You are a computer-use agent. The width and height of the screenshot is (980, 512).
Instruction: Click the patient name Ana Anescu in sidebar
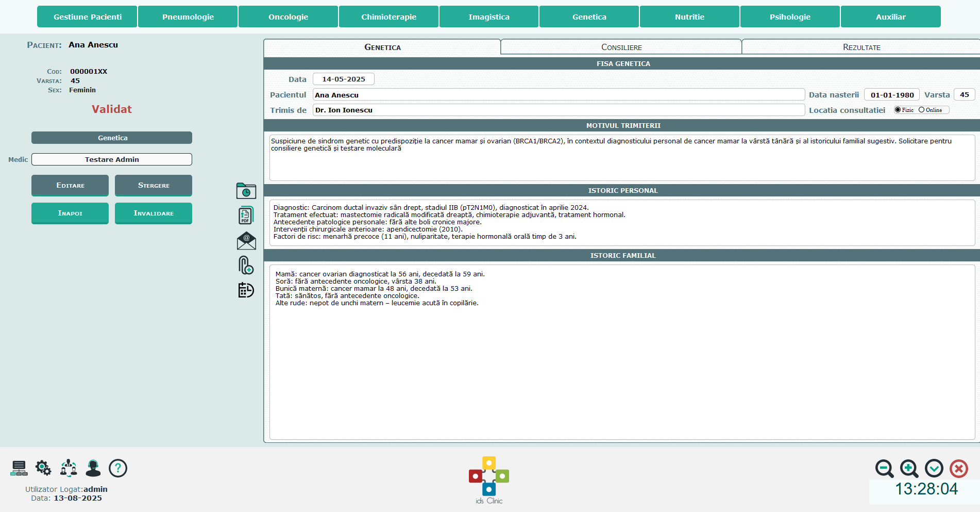click(x=93, y=45)
